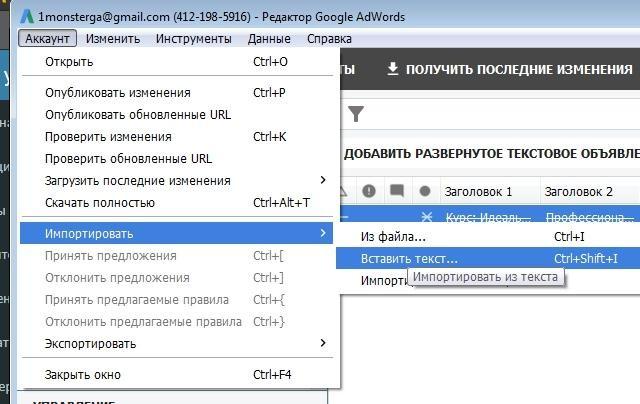This screenshot has height=404, width=640.
Task: Click the download arrow icon
Action: 393,69
